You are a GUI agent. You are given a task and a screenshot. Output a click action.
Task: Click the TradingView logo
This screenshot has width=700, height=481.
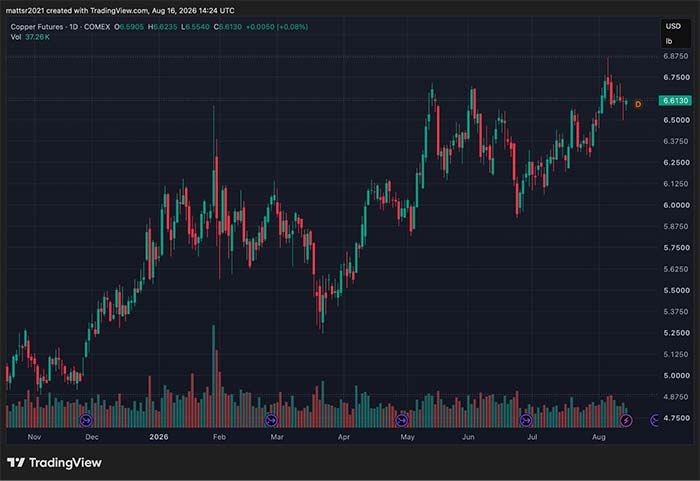click(54, 463)
